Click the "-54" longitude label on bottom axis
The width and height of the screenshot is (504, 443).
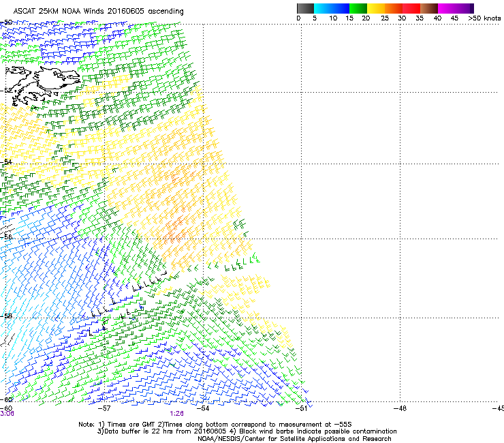(203, 408)
